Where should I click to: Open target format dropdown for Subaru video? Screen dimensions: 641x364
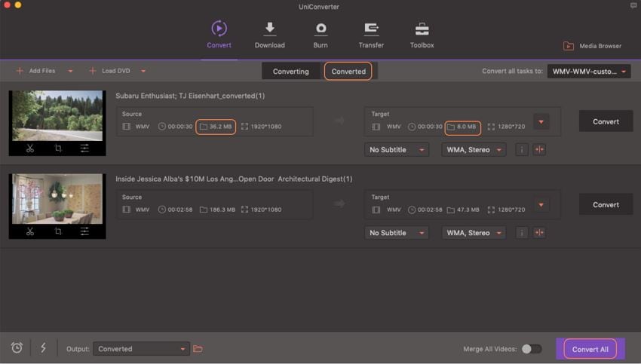pos(541,122)
